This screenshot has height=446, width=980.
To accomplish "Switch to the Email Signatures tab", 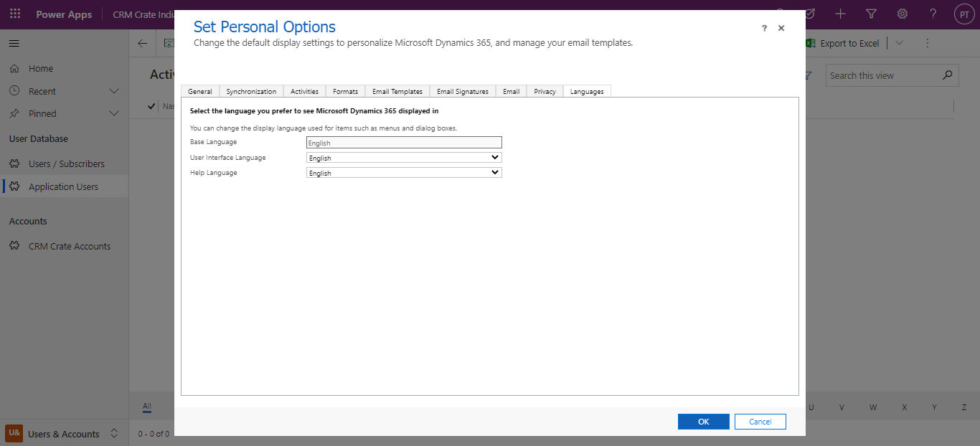I will [x=462, y=91].
